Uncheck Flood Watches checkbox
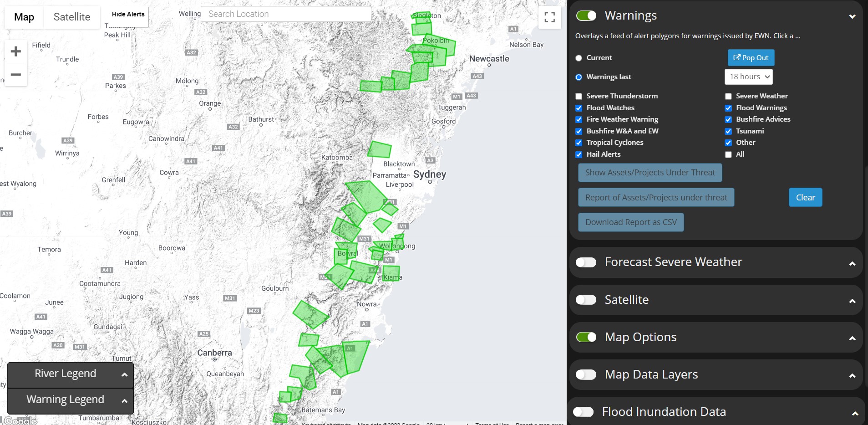This screenshot has height=425, width=868. click(579, 108)
